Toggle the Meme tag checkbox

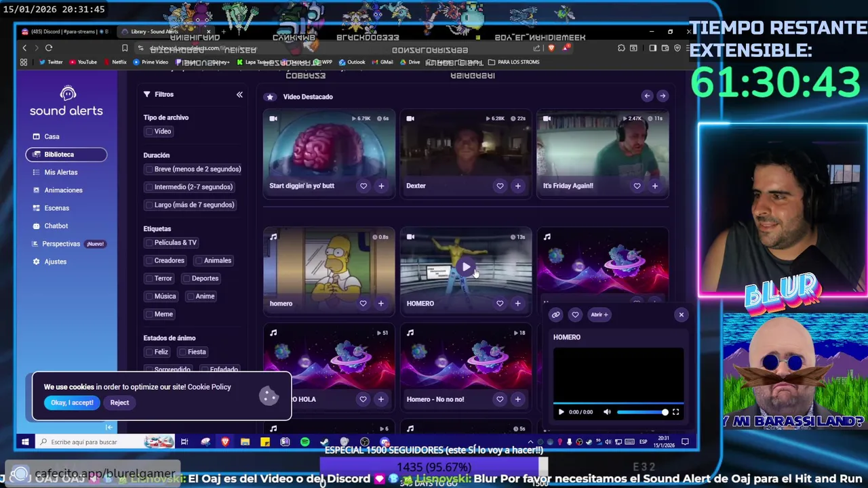click(x=149, y=314)
